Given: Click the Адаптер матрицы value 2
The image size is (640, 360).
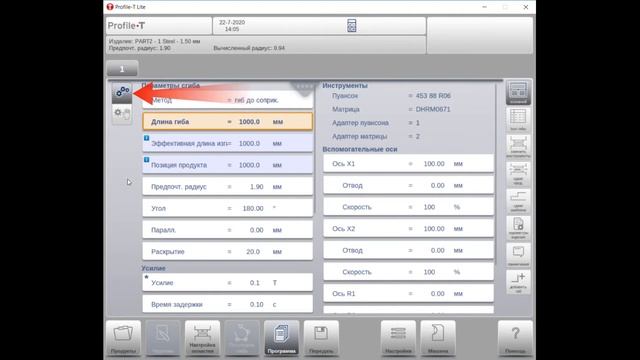Looking at the screenshot, I should pyautogui.click(x=418, y=136).
